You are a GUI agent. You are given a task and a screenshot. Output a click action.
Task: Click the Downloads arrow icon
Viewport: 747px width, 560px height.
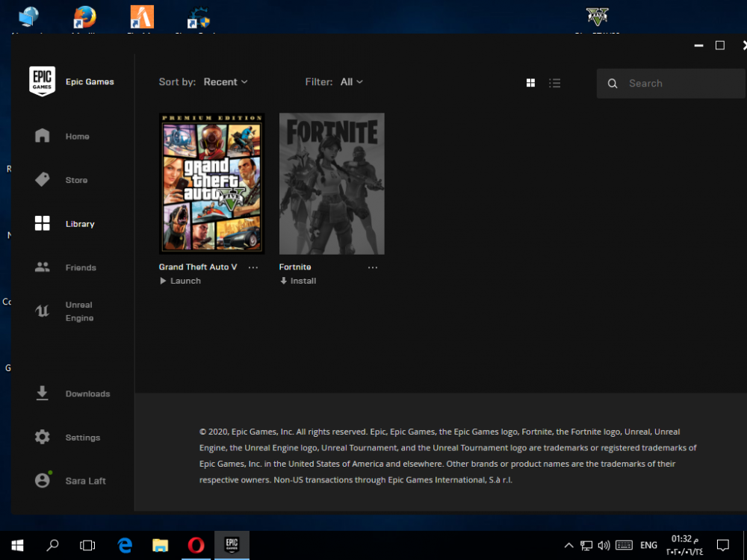point(42,393)
